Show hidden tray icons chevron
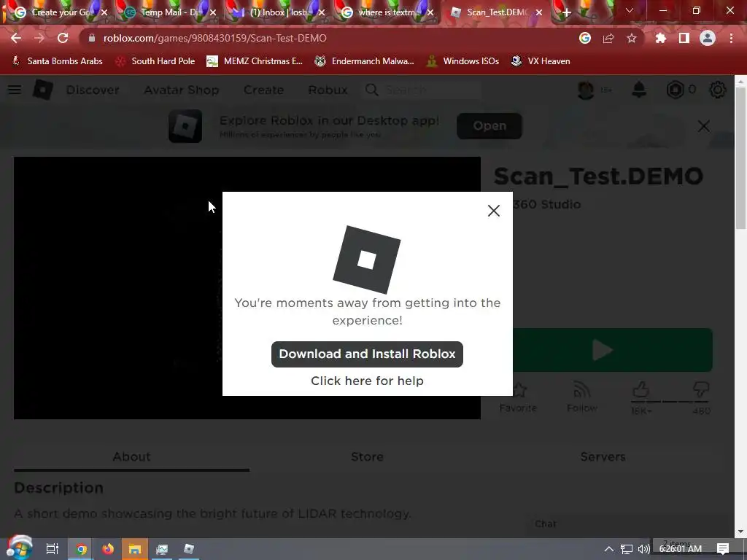 [608, 549]
